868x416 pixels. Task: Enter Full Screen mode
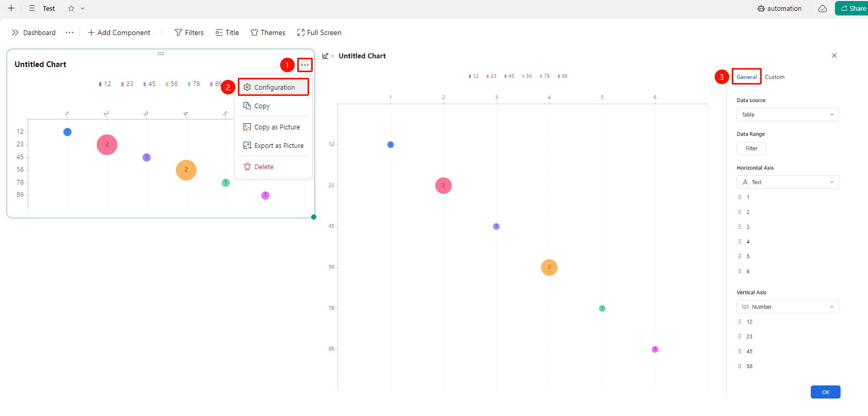point(319,32)
